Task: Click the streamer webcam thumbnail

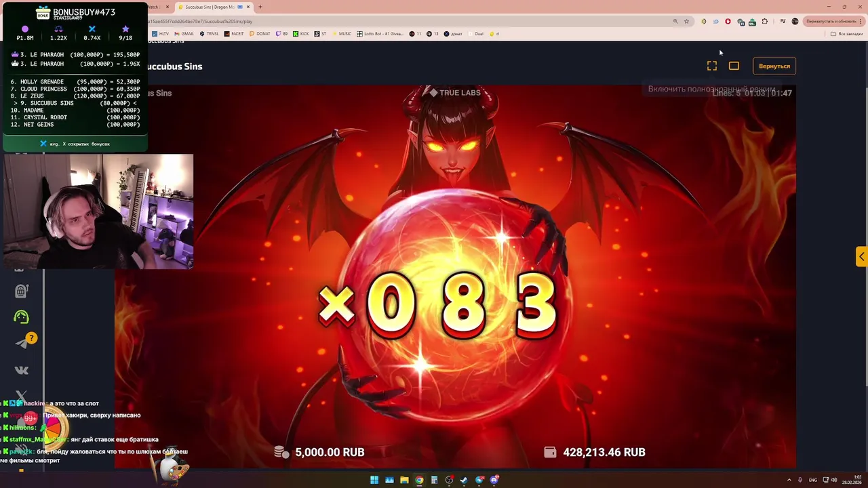Action: tap(98, 211)
